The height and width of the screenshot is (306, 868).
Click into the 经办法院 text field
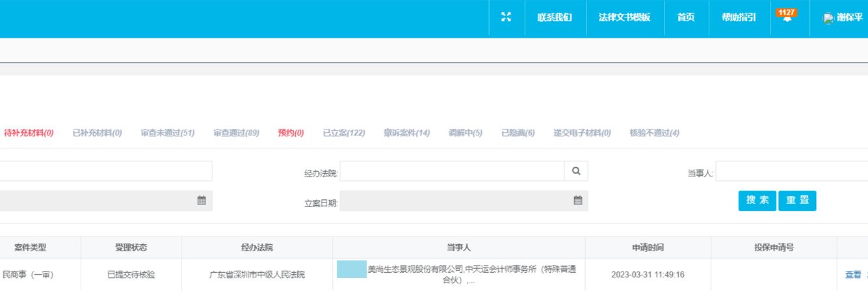pos(452,171)
